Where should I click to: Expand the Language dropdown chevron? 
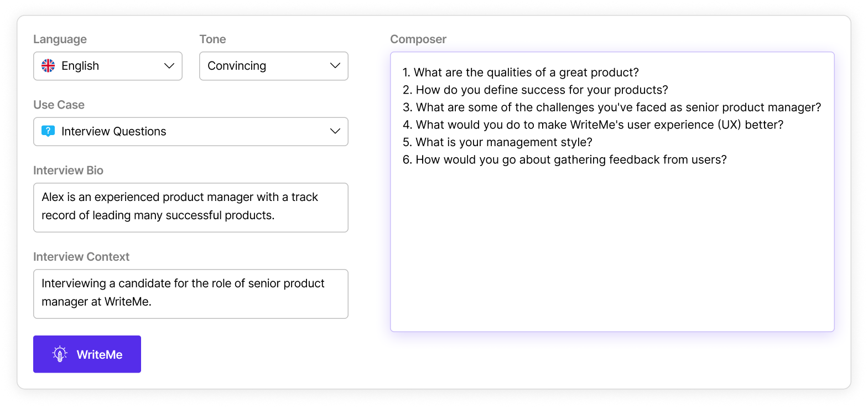click(169, 66)
